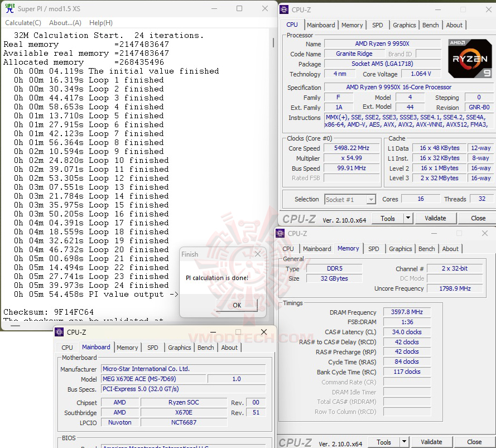This screenshot has height=448, width=496.
Task: Click Tools button in the top CPU-Z window
Action: (x=388, y=218)
